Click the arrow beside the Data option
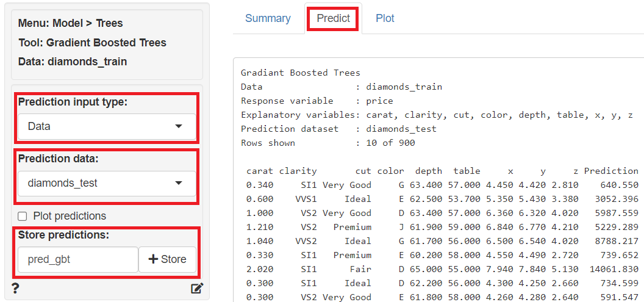This screenshot has height=302, width=644. [x=178, y=126]
